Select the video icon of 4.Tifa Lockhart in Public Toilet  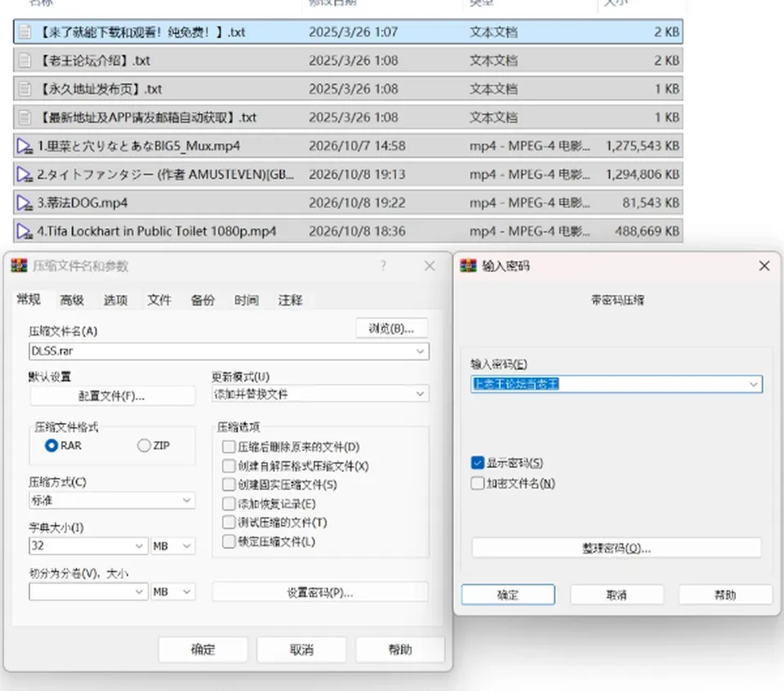[x=24, y=231]
